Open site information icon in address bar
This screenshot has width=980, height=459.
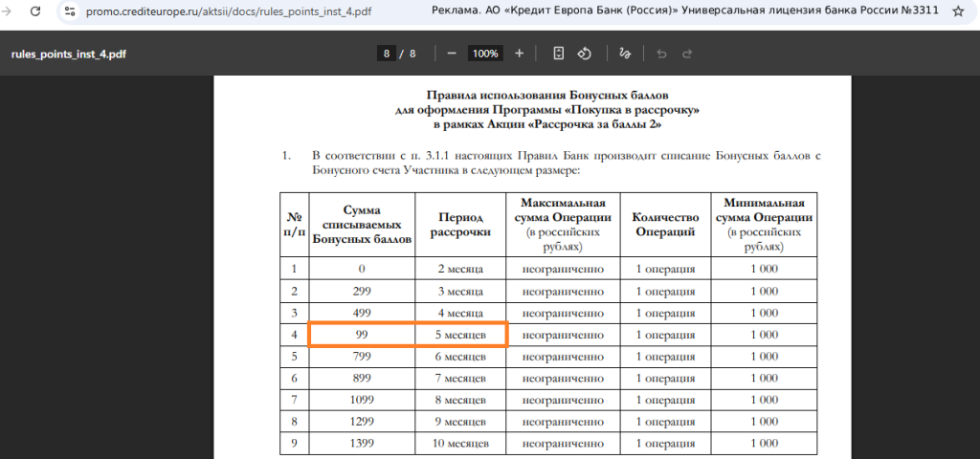(70, 11)
